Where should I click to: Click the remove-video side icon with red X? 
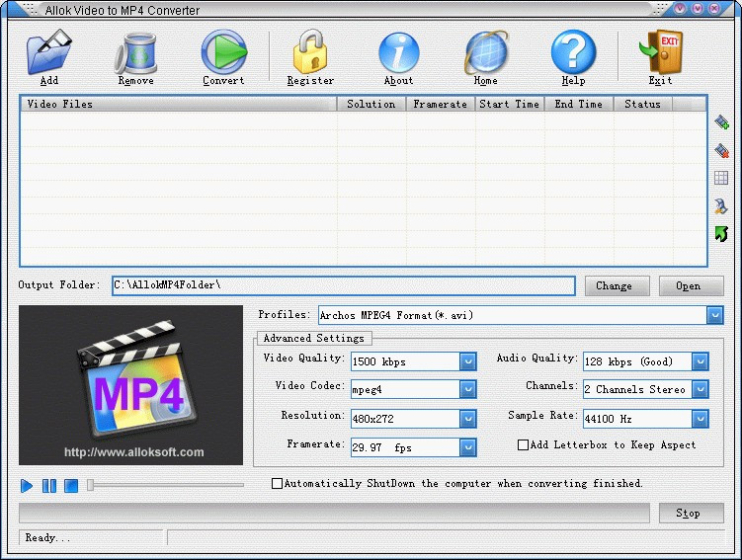click(721, 150)
